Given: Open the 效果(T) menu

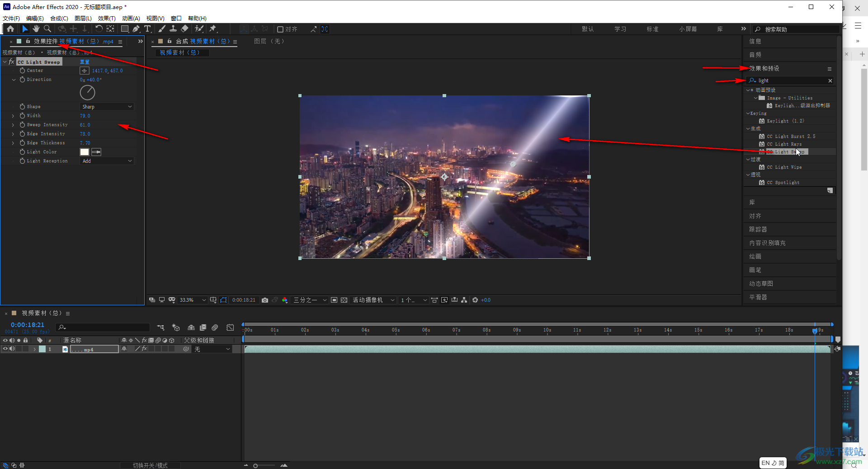Looking at the screenshot, I should 107,19.
